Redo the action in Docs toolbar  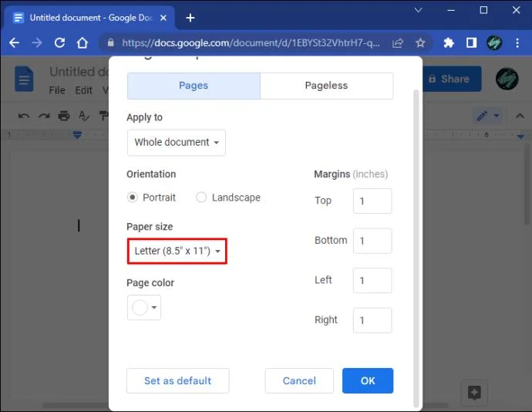click(x=44, y=117)
